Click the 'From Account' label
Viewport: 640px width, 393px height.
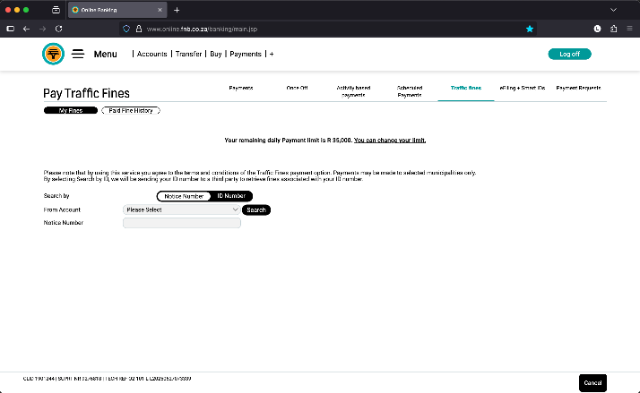click(x=62, y=210)
